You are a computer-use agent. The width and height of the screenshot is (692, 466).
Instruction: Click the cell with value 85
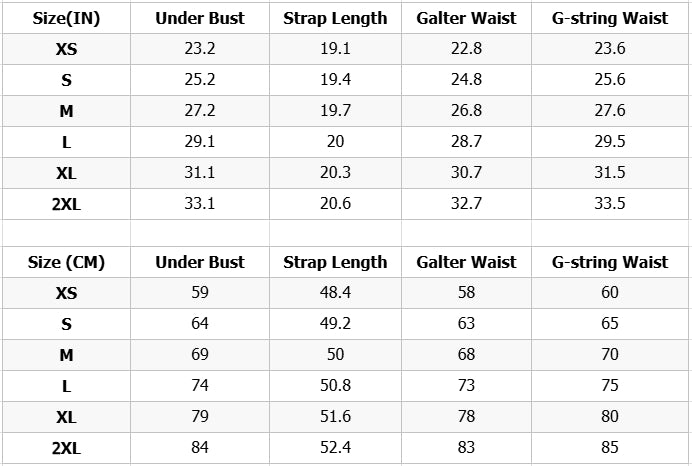610,448
